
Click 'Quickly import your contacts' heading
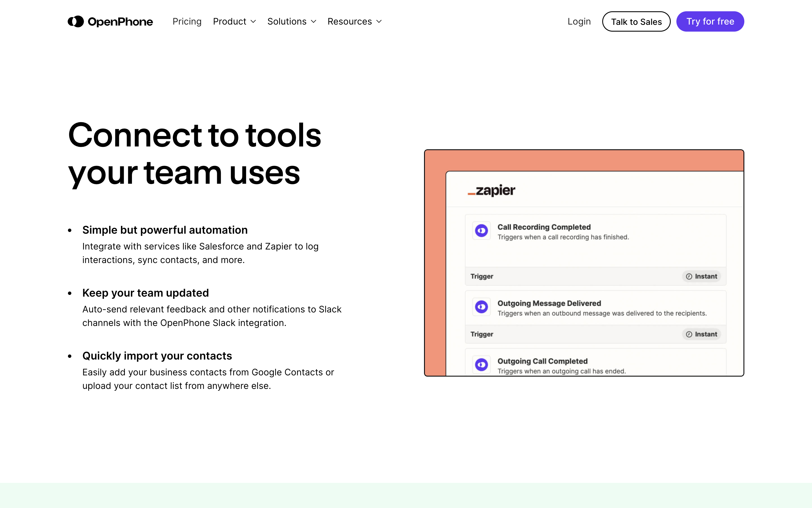coord(157,356)
